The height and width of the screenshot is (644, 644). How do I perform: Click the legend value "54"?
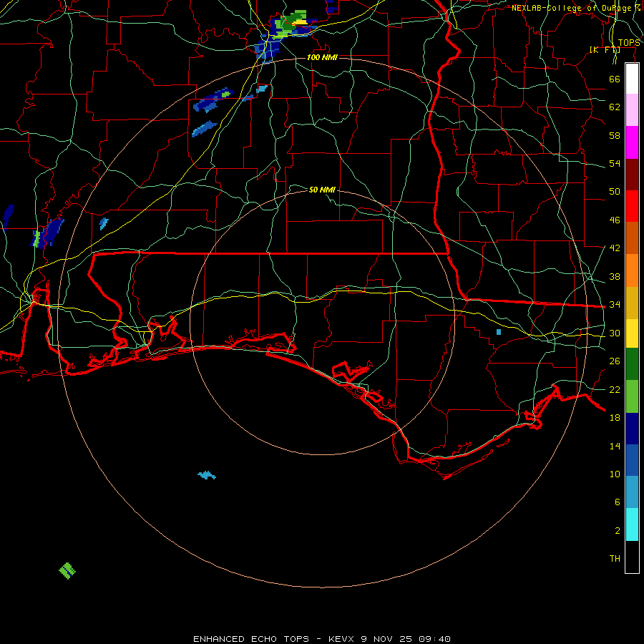(x=615, y=163)
